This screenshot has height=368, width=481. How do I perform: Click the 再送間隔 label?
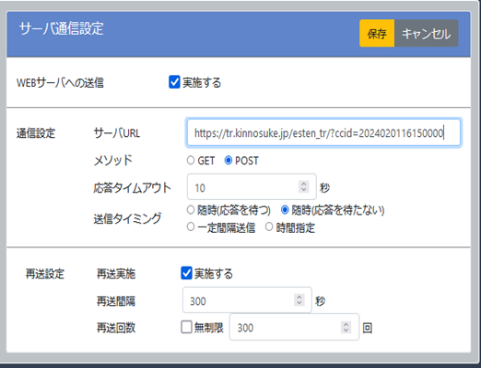pos(116,301)
